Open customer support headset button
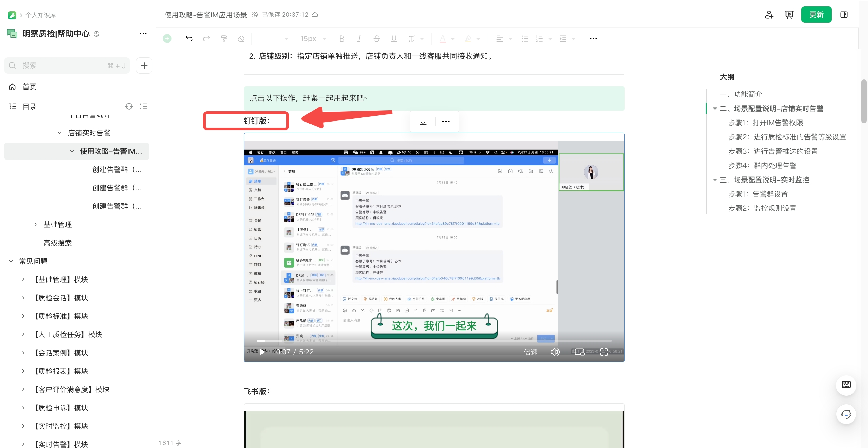The width and height of the screenshot is (868, 448). click(846, 414)
